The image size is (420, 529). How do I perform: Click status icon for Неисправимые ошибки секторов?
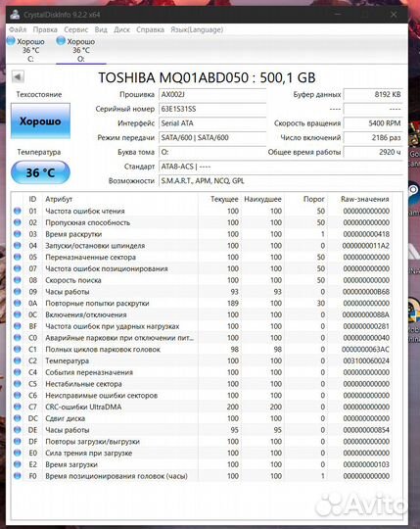(18, 395)
